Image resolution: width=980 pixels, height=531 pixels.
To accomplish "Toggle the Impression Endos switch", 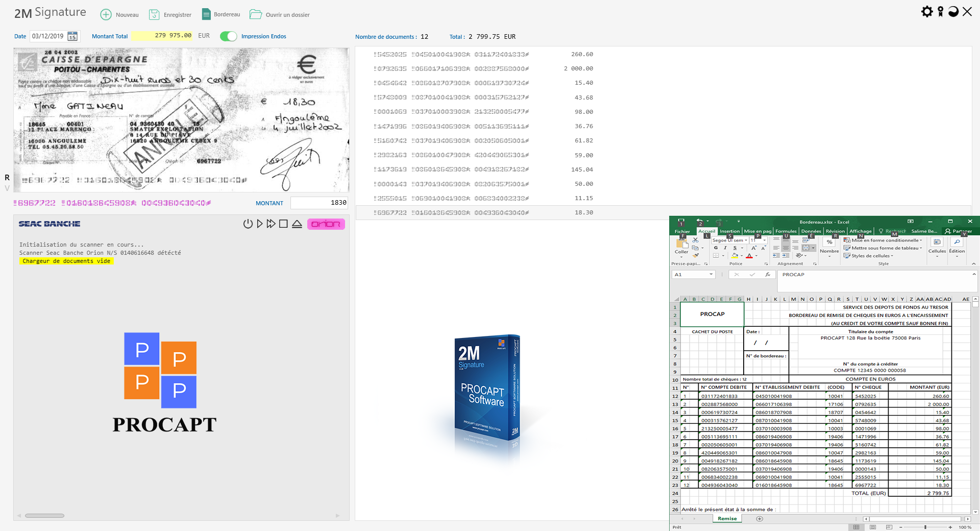I will point(229,36).
